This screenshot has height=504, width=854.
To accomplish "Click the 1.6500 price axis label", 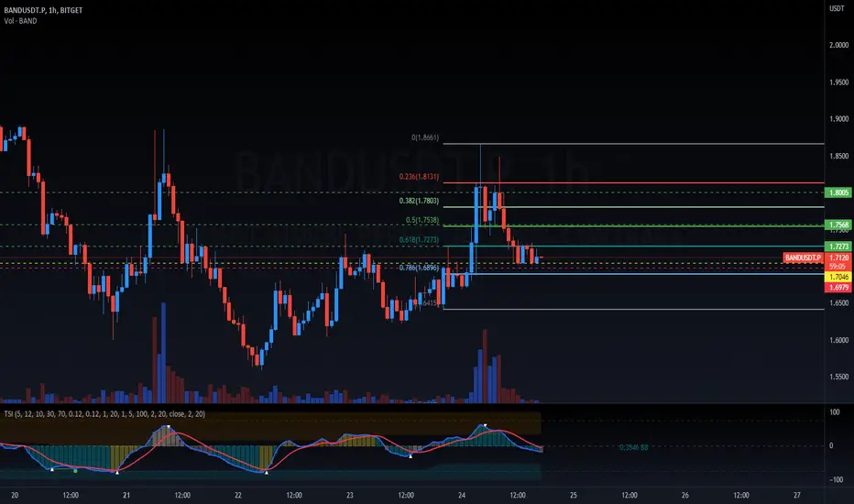I will 838,303.
